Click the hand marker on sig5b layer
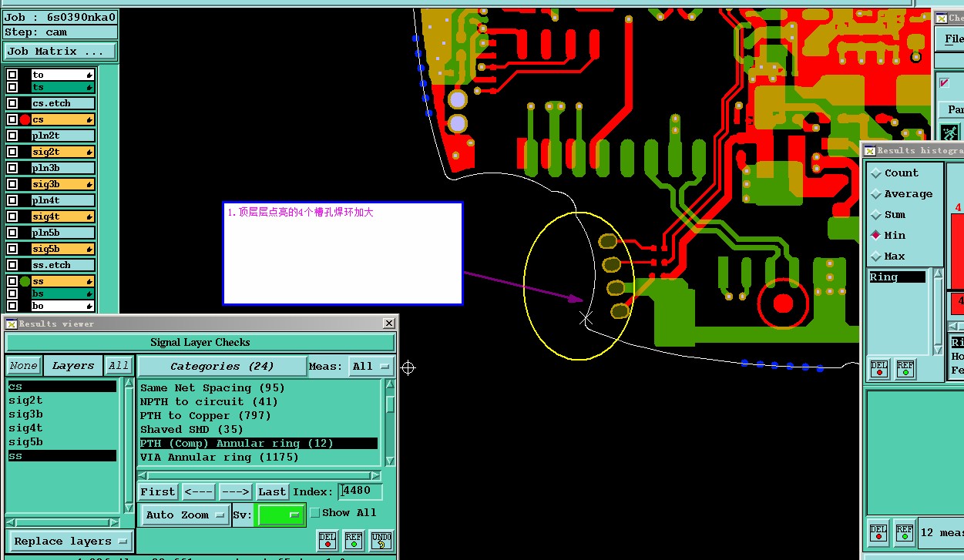 point(89,249)
